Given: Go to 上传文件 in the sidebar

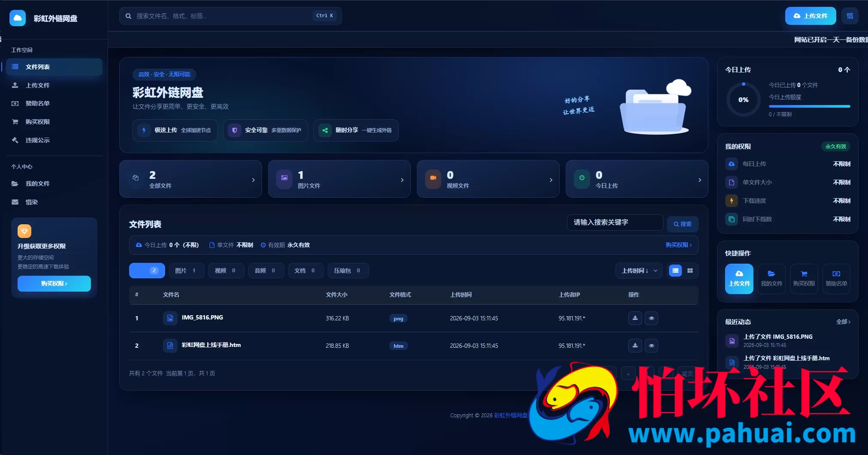Looking at the screenshot, I should (54, 85).
